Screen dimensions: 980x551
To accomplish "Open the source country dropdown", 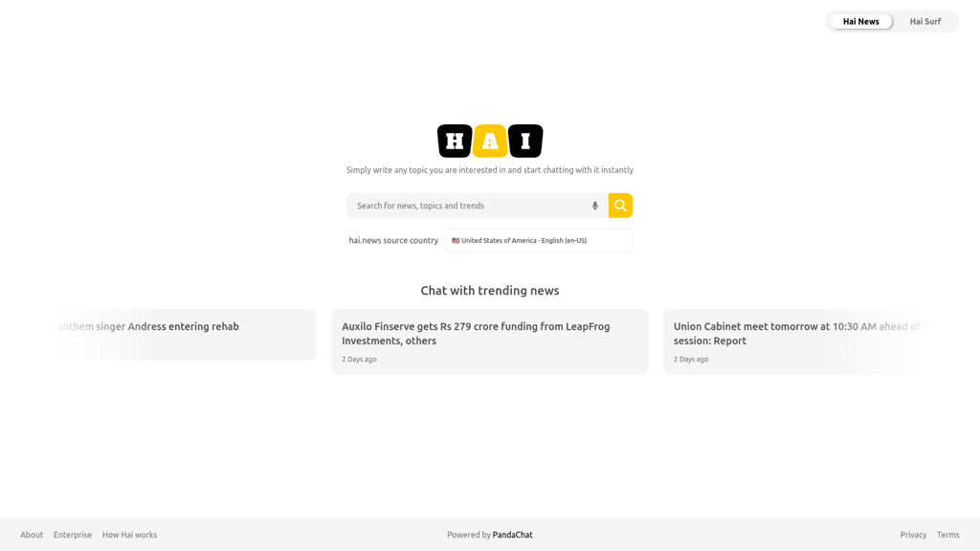I will tap(539, 241).
